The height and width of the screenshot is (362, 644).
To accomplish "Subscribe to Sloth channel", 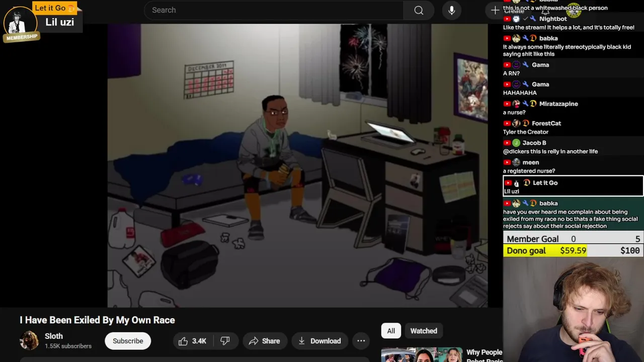I will click(128, 341).
